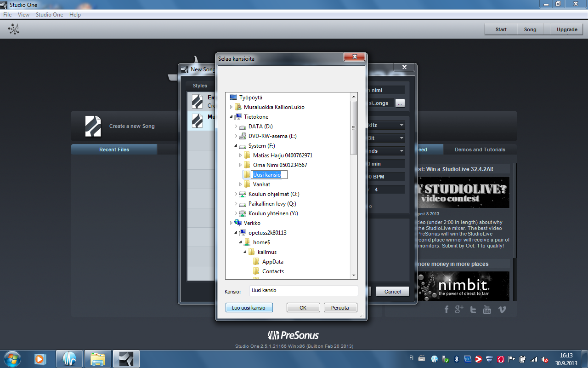588x368 pixels.
Task: Open the Studio One menu
Action: [x=50, y=15]
